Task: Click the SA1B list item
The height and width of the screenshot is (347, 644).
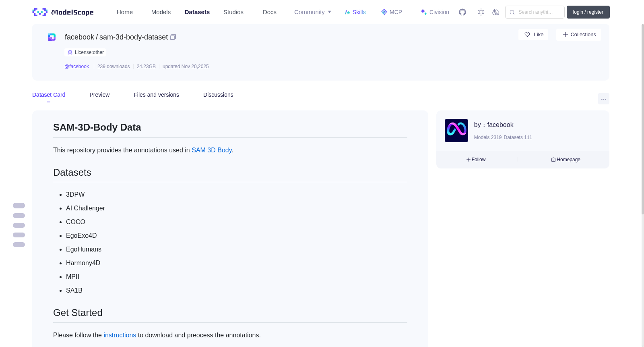Action: (x=74, y=290)
